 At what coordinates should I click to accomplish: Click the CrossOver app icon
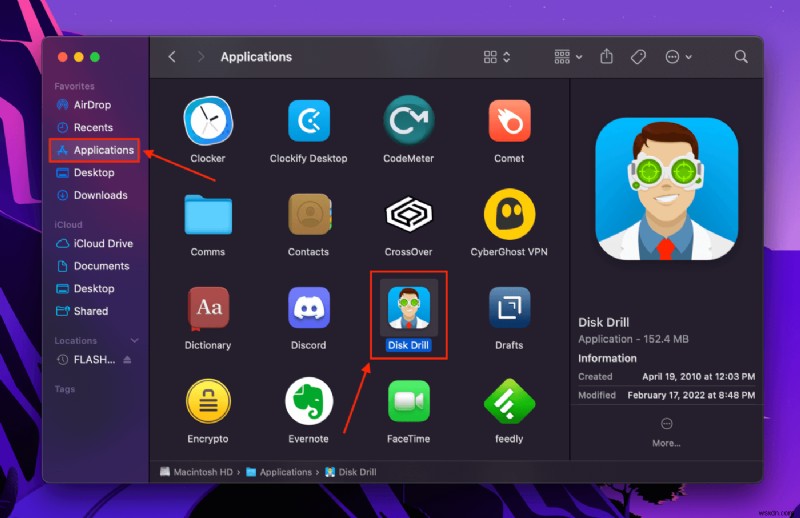point(409,214)
